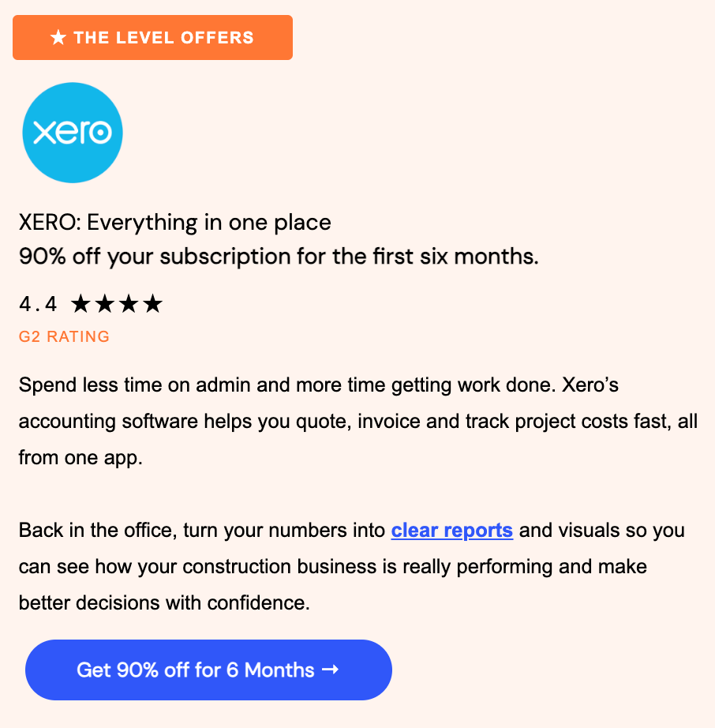
Task: Select the fourth star of the rating
Action: pos(152,303)
